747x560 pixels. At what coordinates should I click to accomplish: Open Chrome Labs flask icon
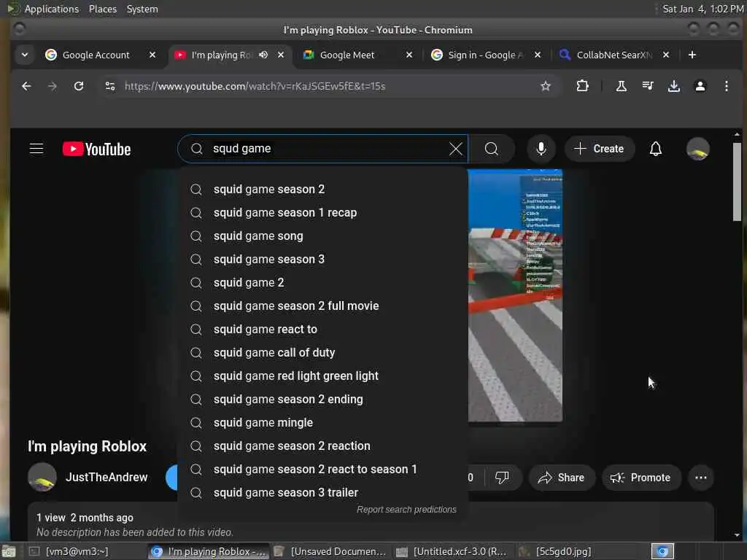click(x=622, y=86)
